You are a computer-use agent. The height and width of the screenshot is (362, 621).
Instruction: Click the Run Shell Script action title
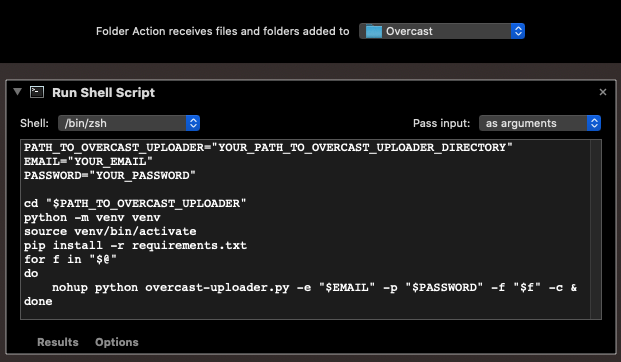click(103, 93)
